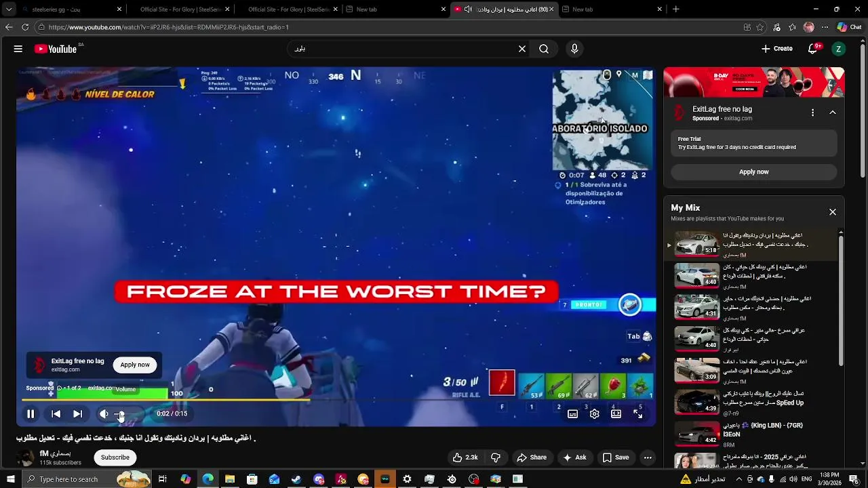Open Edge Settings and more menu
This screenshot has width=868, height=488.
pyautogui.click(x=825, y=27)
